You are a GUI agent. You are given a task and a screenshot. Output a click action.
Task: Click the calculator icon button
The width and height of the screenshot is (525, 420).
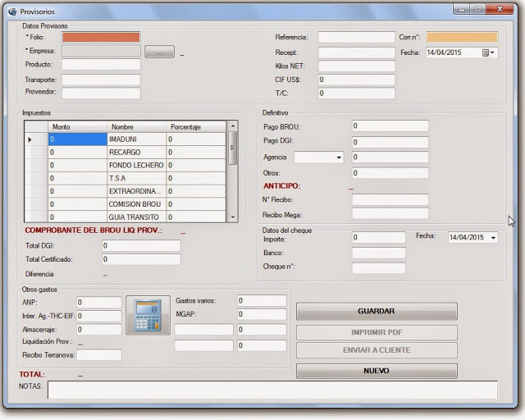148,315
